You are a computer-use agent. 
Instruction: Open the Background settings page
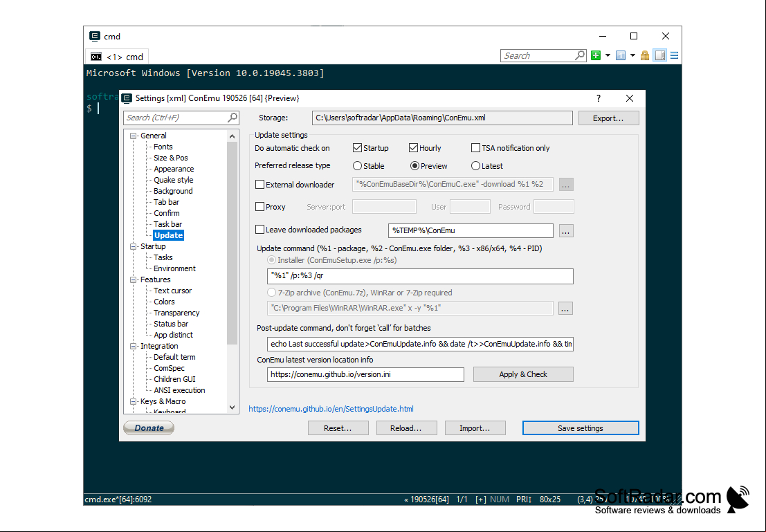pos(173,191)
